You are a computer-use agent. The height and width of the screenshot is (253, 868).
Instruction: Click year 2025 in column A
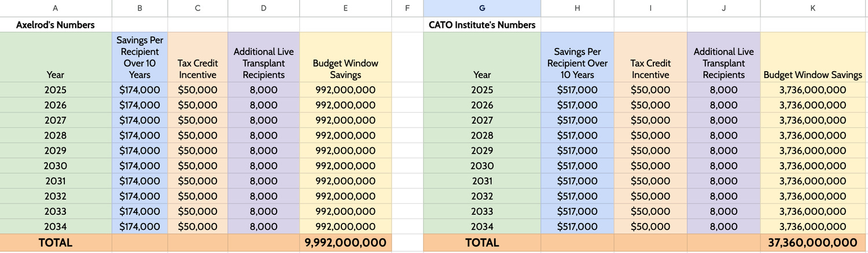56,90
